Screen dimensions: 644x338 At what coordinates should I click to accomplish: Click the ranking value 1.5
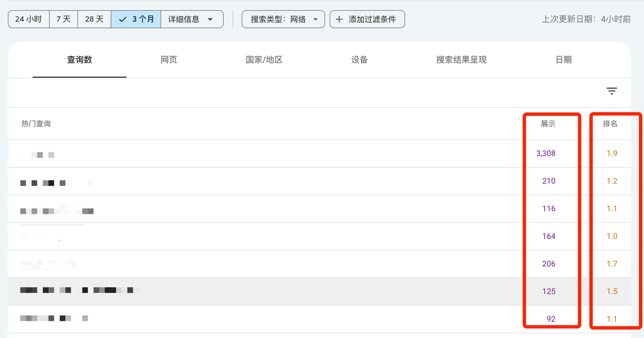click(612, 291)
